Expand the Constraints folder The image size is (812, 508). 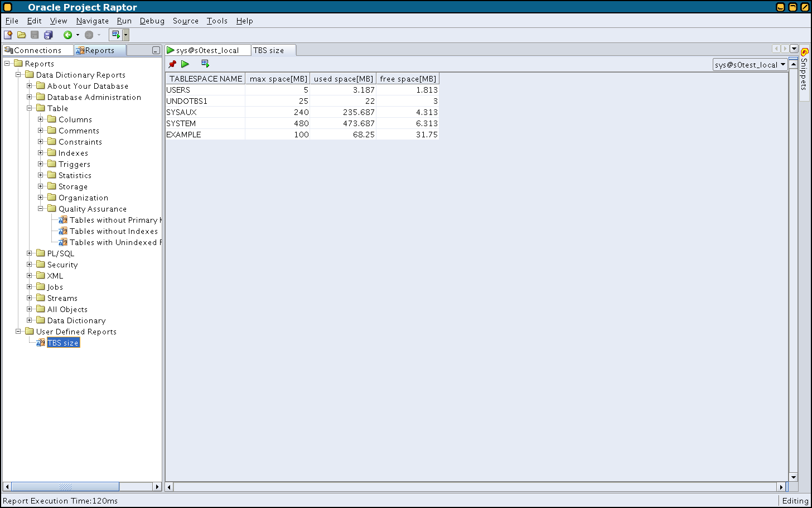click(x=41, y=141)
